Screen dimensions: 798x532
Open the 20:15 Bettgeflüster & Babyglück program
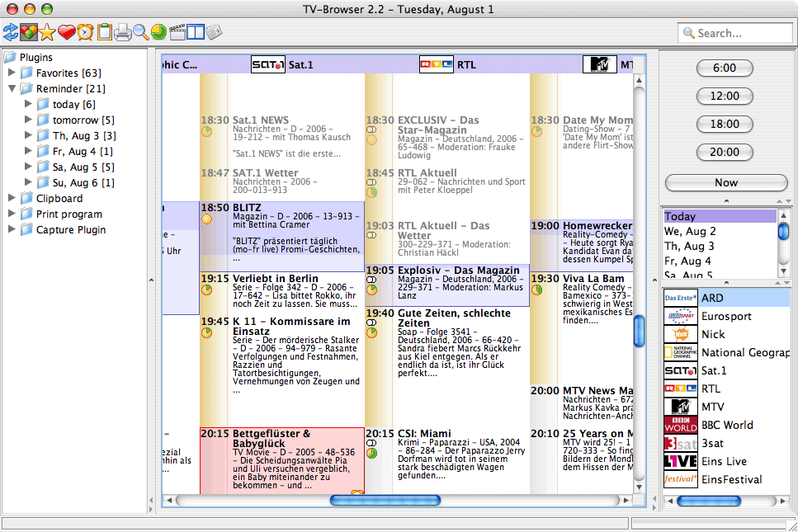282,461
